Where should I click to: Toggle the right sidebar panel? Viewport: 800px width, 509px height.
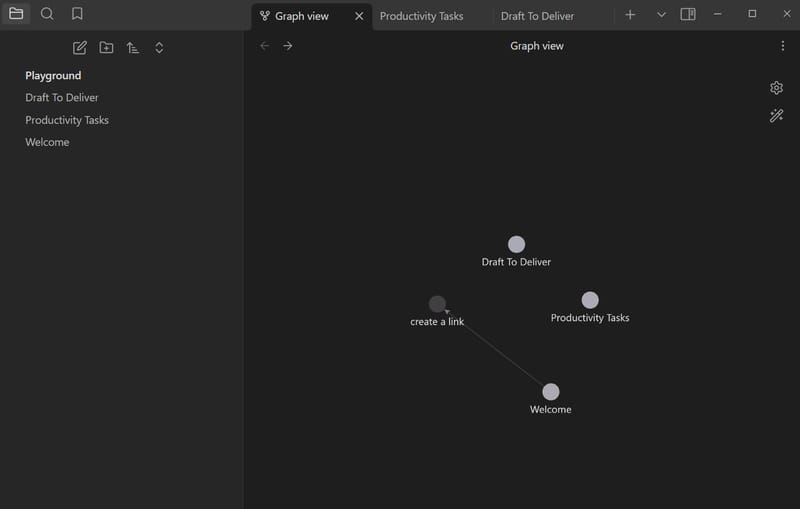pyautogui.click(x=688, y=15)
